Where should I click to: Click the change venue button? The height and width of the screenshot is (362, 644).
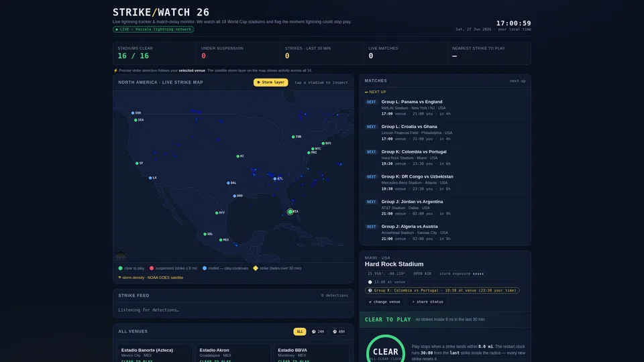coord(384,302)
